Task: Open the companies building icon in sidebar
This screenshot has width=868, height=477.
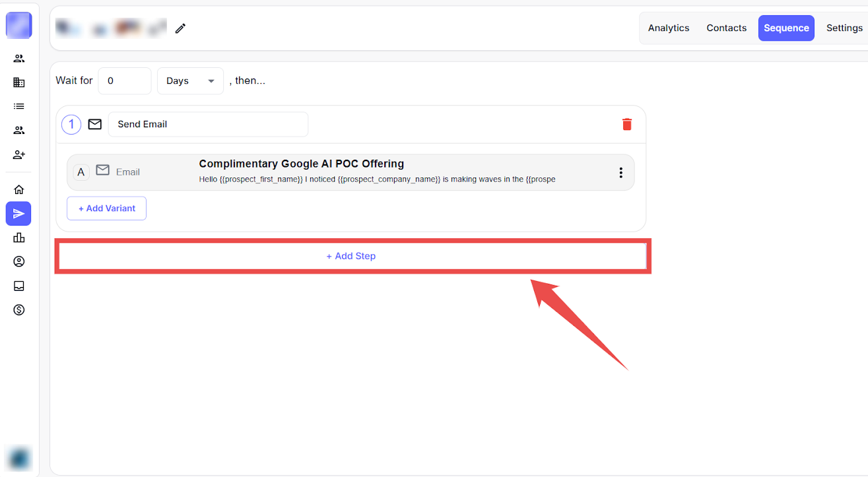Action: click(19, 82)
